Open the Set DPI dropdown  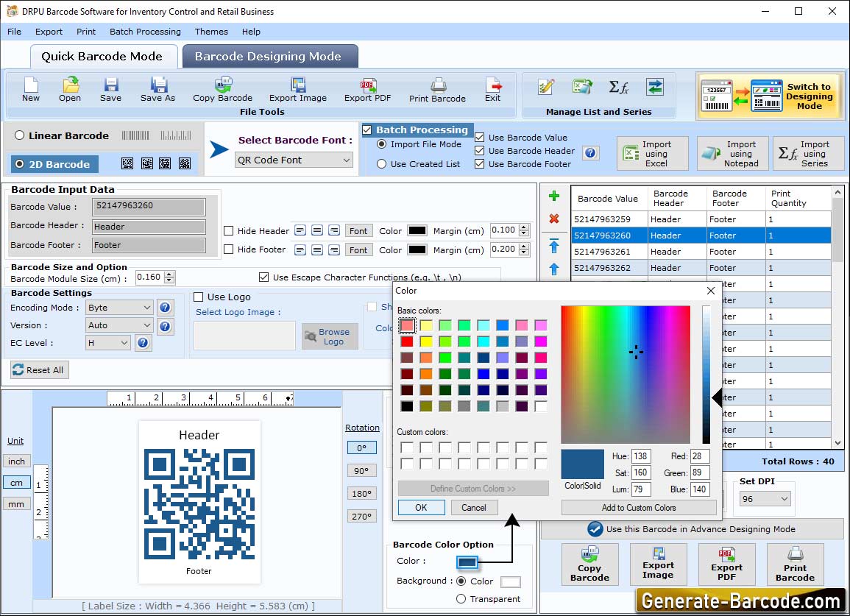[x=765, y=498]
